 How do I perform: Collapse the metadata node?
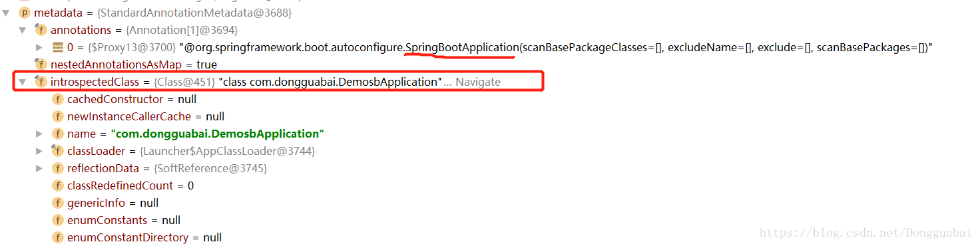(x=6, y=13)
